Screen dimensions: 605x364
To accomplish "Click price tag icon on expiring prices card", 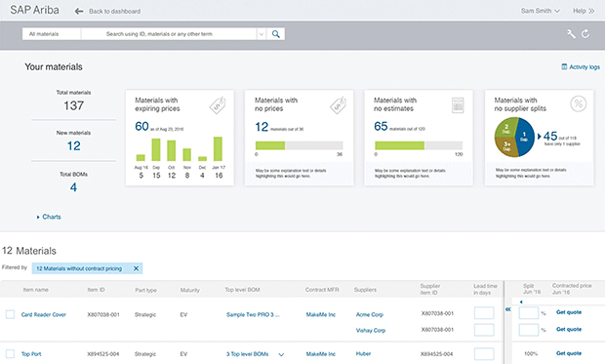I will (218, 105).
